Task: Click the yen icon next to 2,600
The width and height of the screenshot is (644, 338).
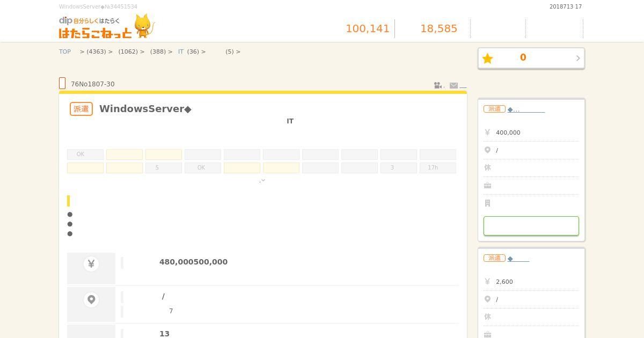Action: (487, 281)
